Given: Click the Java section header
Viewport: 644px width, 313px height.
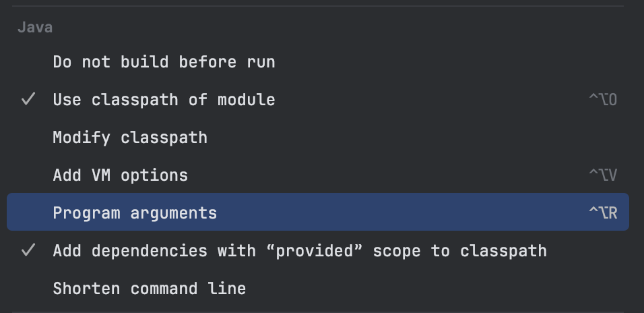Looking at the screenshot, I should 35,28.
